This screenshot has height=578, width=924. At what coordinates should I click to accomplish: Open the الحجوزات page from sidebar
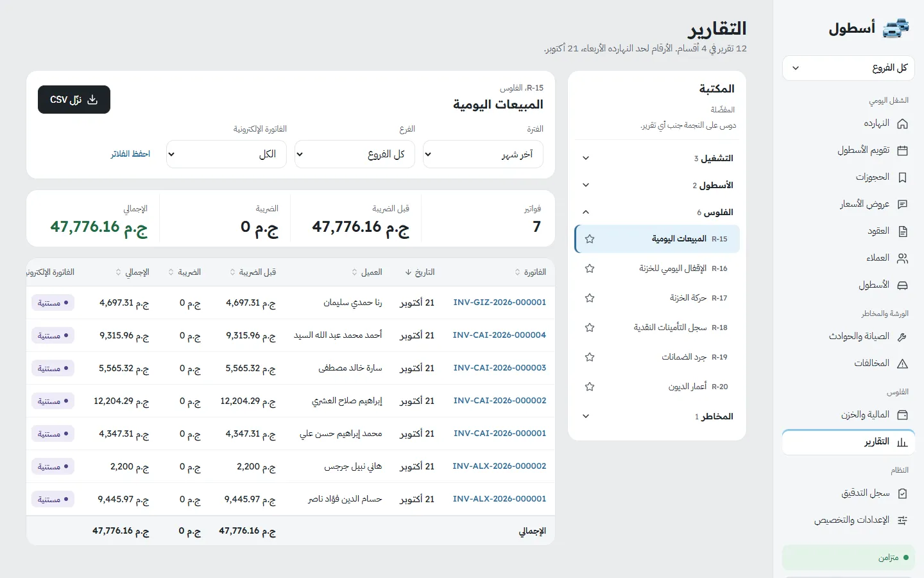tap(848, 177)
